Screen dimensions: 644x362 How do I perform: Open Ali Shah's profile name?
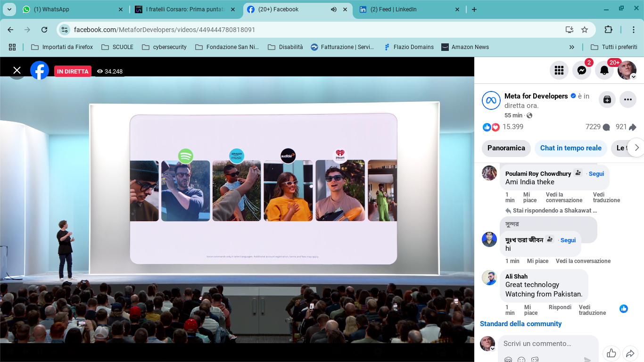tap(516, 276)
